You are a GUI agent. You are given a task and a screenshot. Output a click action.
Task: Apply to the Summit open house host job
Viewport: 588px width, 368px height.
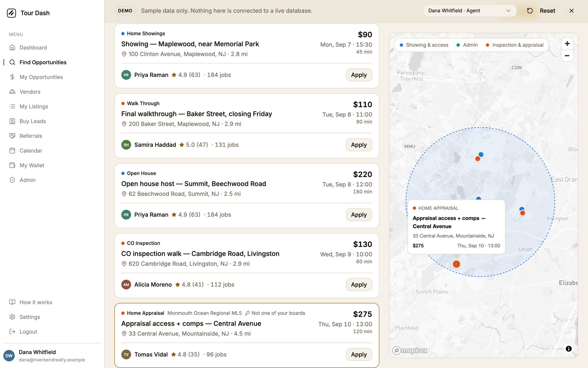[359, 215]
